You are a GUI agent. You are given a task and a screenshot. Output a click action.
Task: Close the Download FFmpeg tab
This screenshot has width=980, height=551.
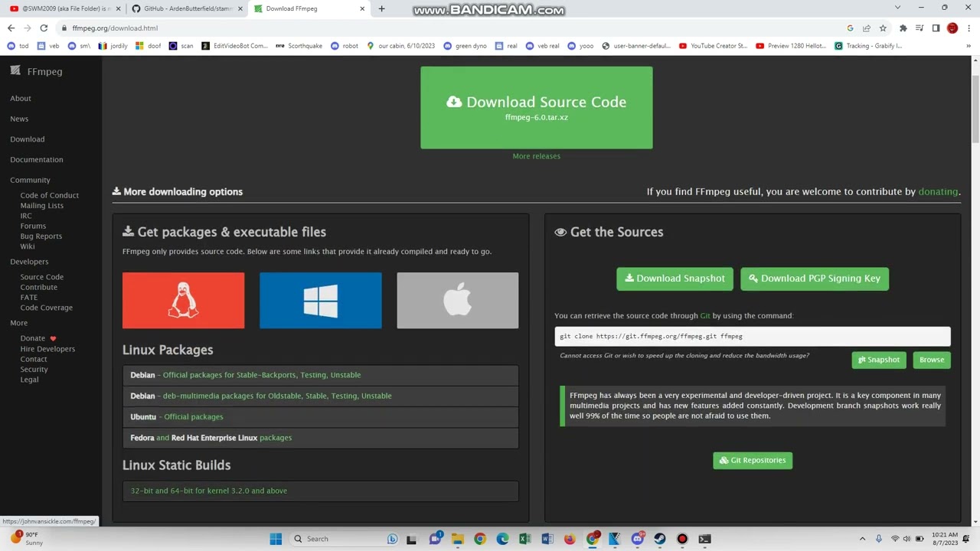363,8
